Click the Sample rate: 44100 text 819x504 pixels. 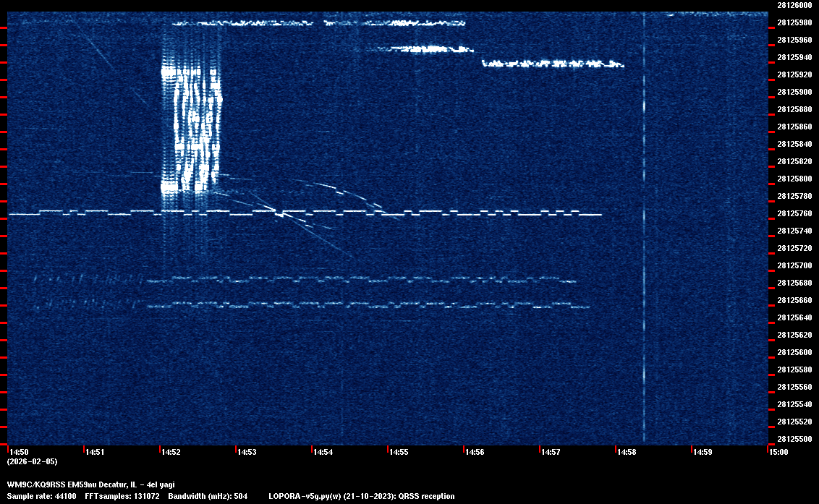point(41,496)
